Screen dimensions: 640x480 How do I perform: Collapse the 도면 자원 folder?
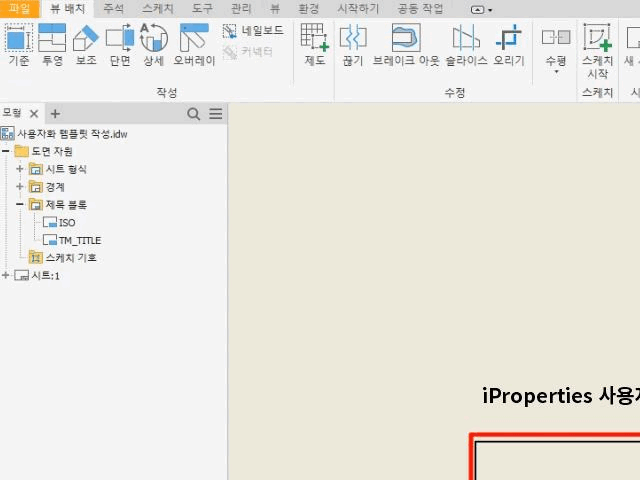tap(6, 151)
